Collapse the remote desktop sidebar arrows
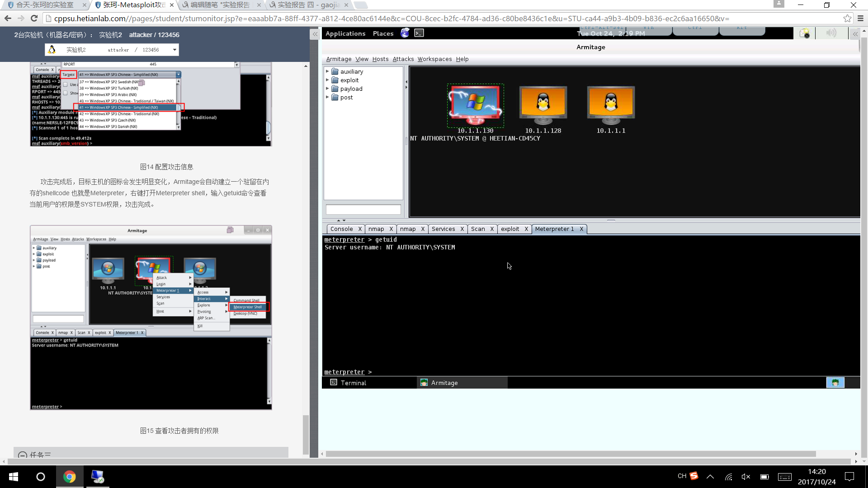 coord(855,34)
